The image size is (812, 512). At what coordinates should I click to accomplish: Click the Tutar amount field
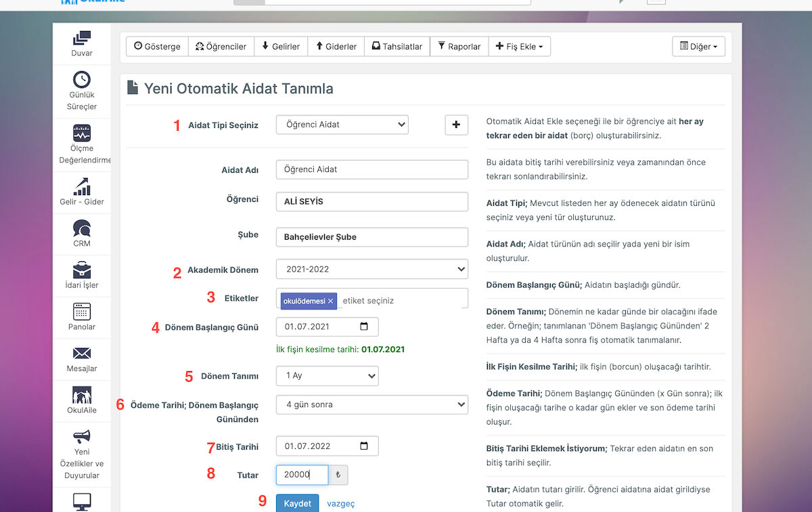302,475
